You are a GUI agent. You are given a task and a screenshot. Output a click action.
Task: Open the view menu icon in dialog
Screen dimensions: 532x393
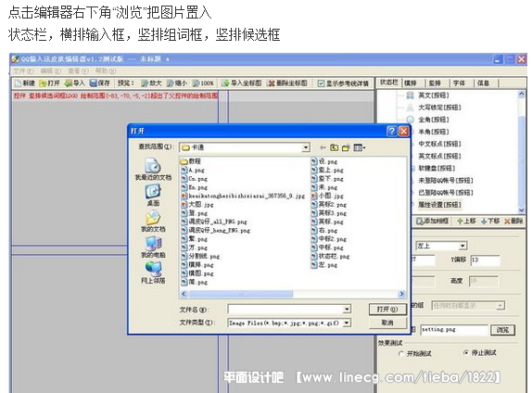[x=359, y=147]
